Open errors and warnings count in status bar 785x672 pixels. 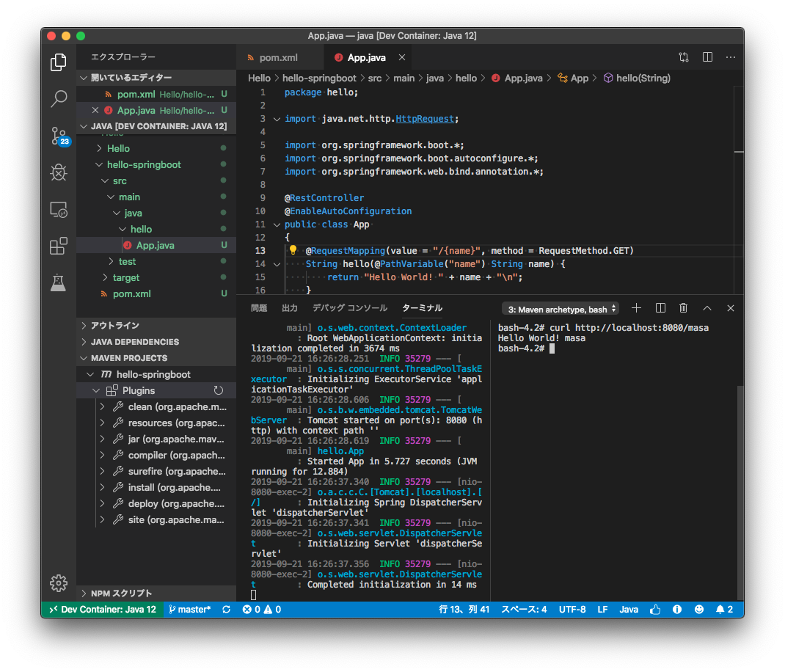point(261,610)
